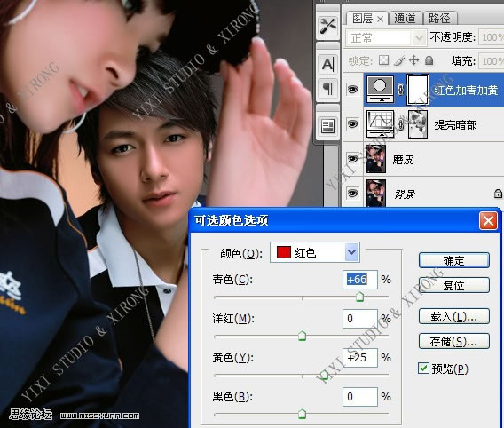The width and height of the screenshot is (504, 428).
Task: Switch to the 通道 channels tab
Action: (x=405, y=19)
